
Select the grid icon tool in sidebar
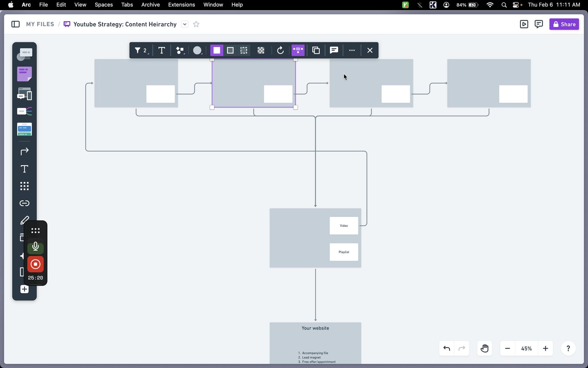click(x=24, y=186)
